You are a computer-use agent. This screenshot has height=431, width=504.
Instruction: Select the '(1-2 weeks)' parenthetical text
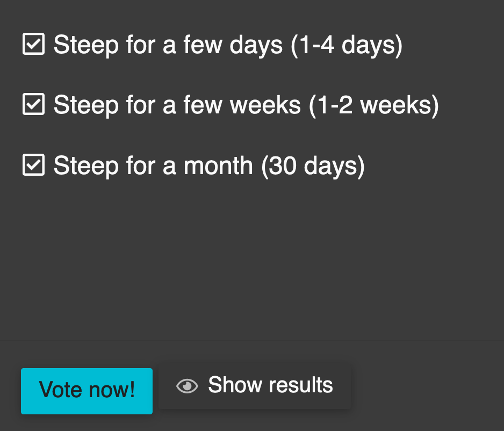pyautogui.click(x=374, y=106)
